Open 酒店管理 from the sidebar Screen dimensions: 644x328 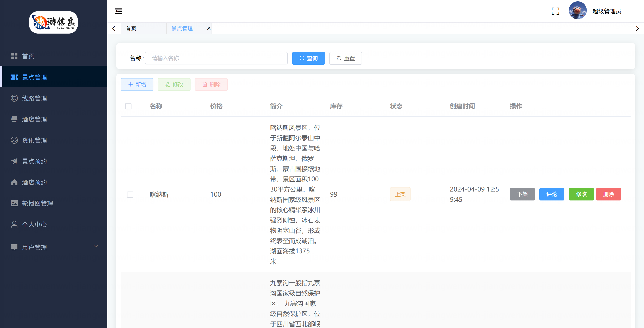(x=34, y=119)
